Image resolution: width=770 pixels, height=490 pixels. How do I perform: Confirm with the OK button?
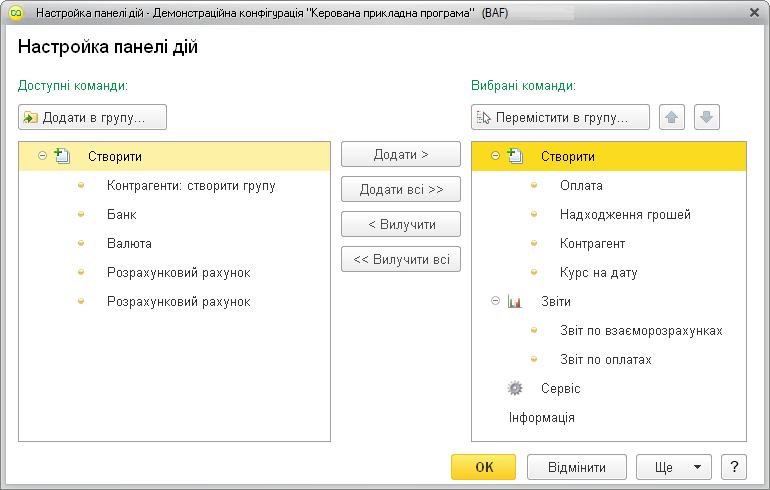pos(484,467)
